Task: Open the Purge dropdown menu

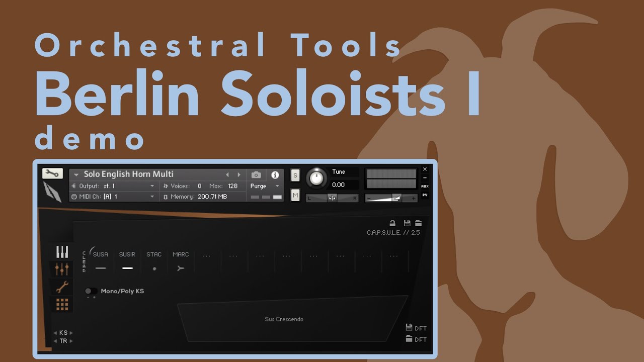Action: pyautogui.click(x=265, y=186)
